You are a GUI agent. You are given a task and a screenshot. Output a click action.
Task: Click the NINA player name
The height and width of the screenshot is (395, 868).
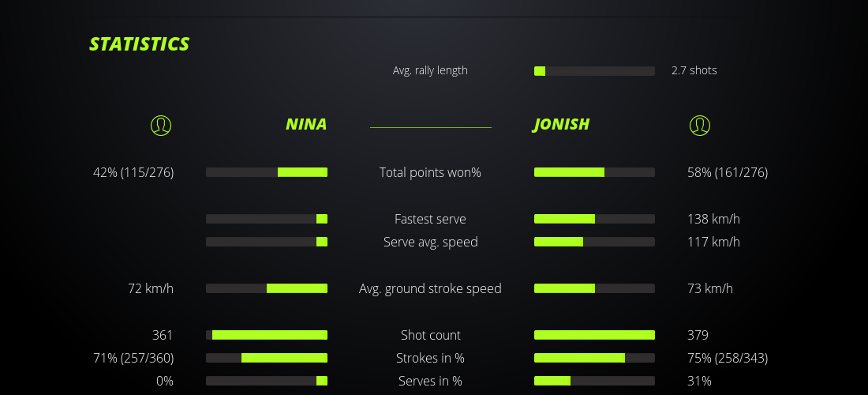[x=306, y=125]
